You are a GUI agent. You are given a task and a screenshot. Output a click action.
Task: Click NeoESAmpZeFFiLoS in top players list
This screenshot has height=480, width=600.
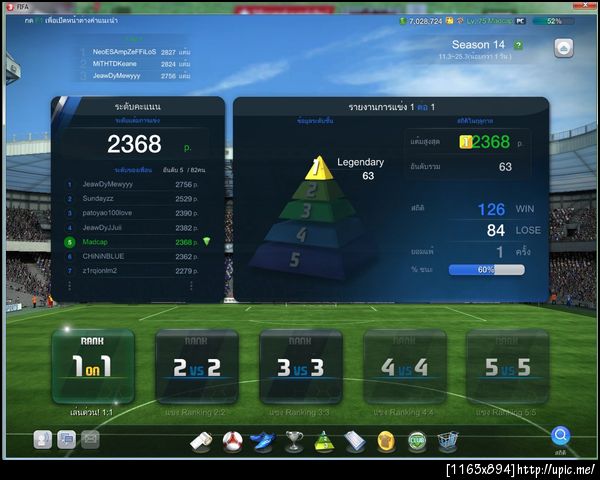[x=124, y=52]
